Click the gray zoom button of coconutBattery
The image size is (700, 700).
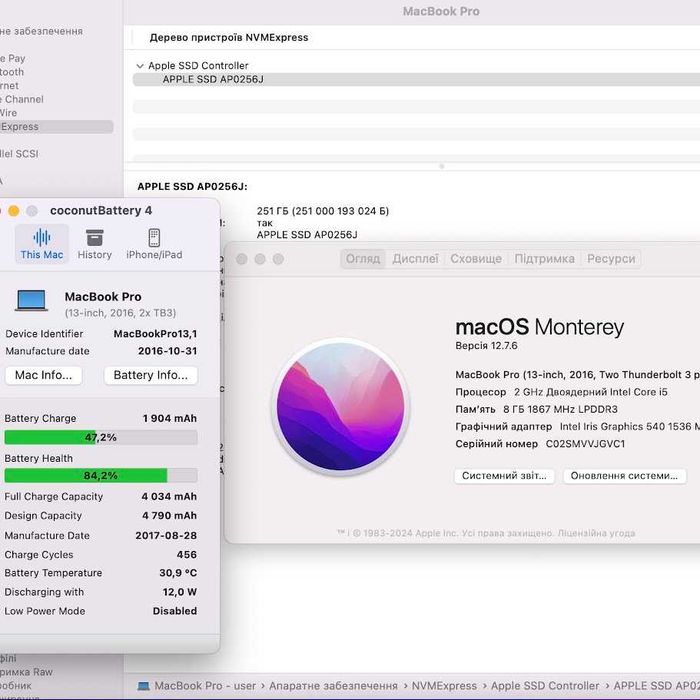point(32,211)
